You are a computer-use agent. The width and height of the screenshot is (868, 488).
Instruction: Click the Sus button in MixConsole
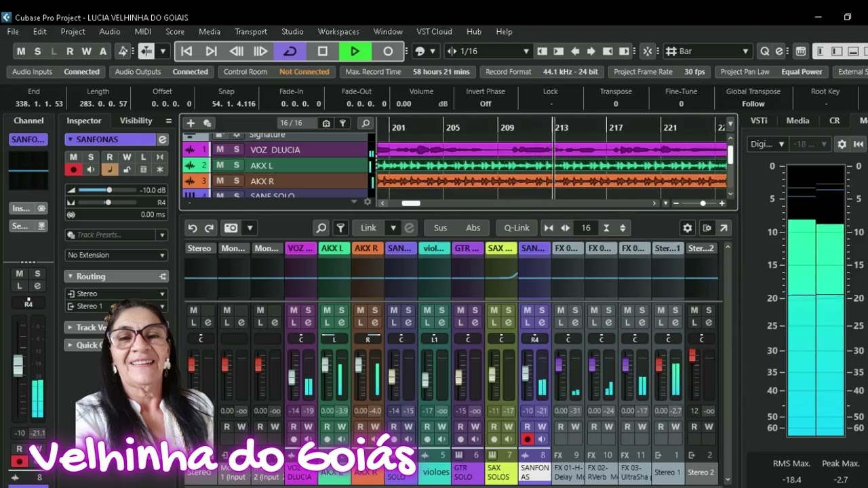(441, 228)
